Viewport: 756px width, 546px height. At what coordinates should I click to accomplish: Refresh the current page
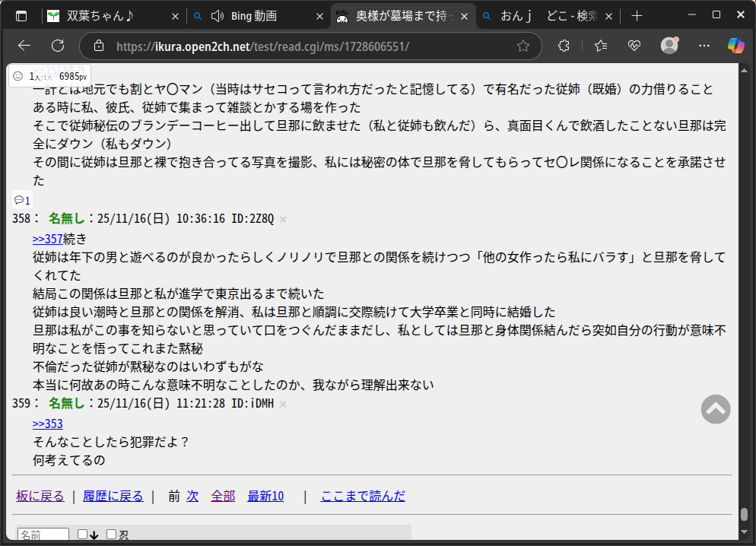(x=57, y=46)
